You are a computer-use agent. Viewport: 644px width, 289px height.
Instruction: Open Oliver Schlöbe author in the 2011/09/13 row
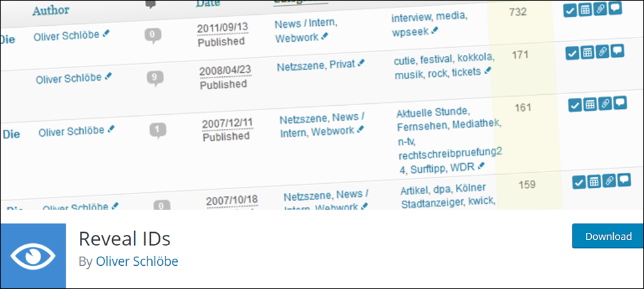66,35
